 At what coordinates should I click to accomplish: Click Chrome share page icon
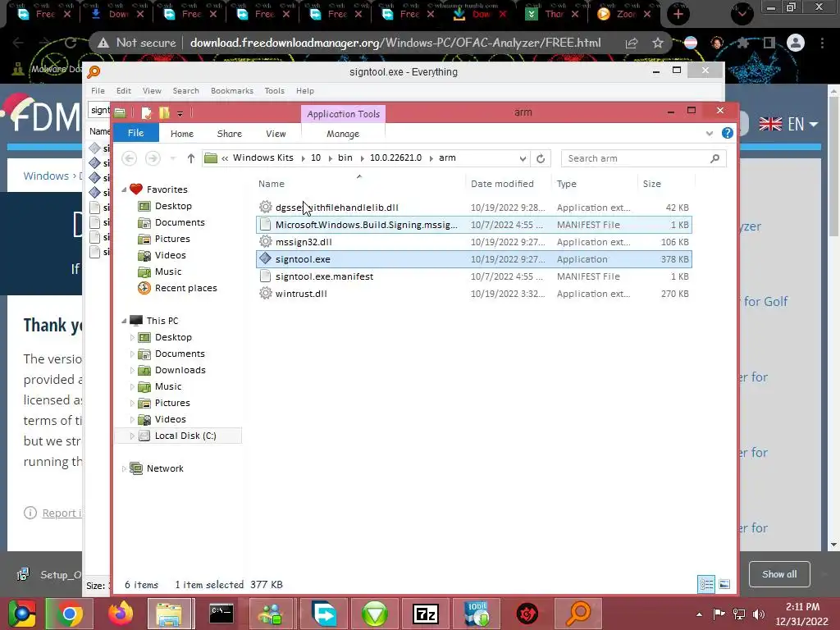pos(632,43)
